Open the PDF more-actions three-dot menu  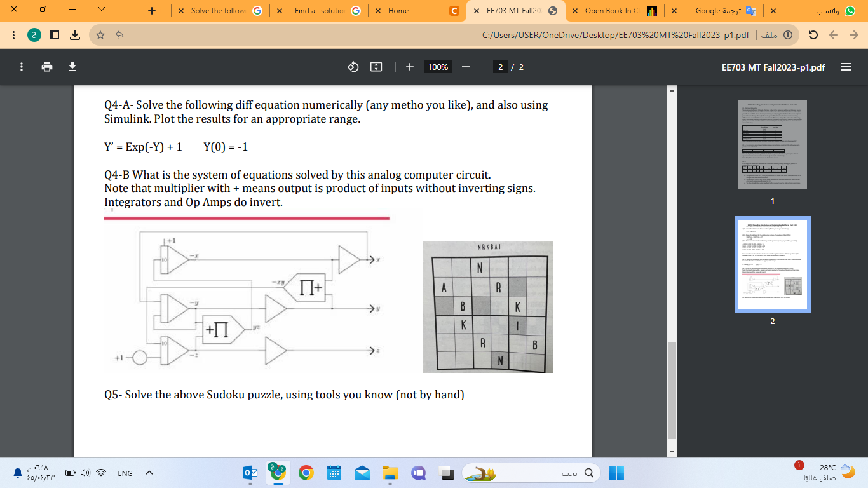pos(22,67)
